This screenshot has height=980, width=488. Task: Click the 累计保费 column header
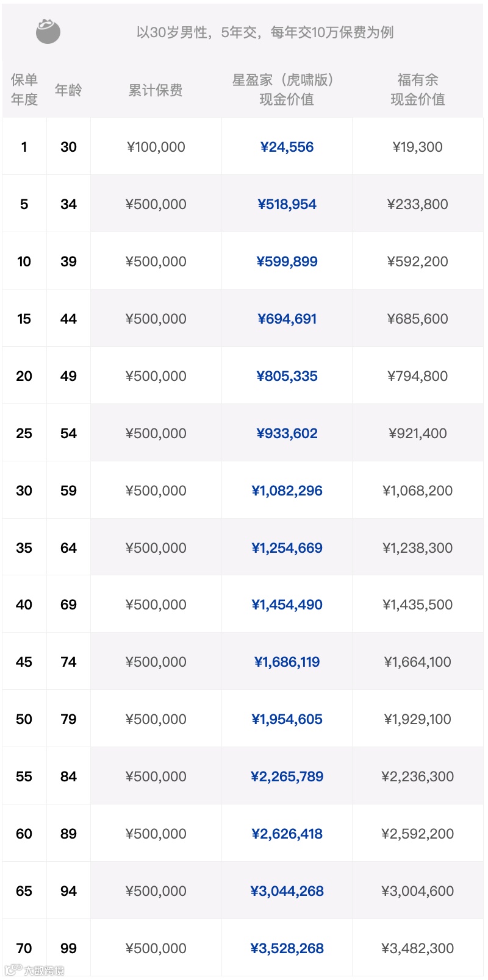point(156,90)
